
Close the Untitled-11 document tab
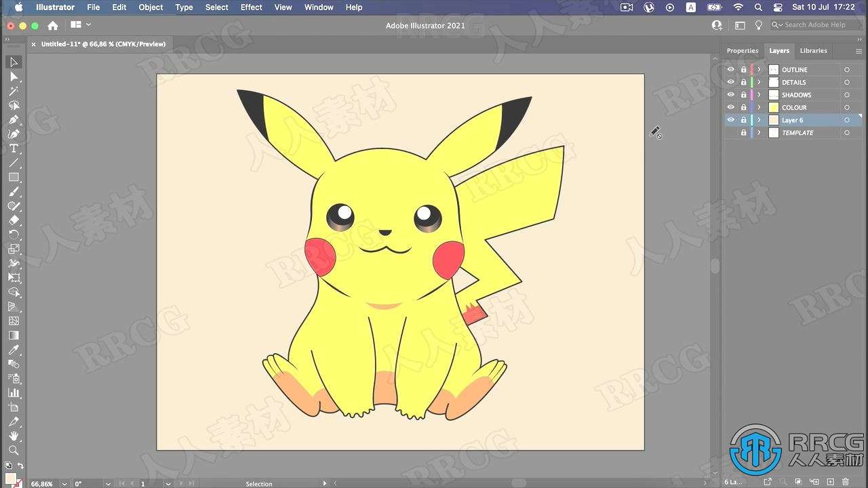[x=34, y=44]
